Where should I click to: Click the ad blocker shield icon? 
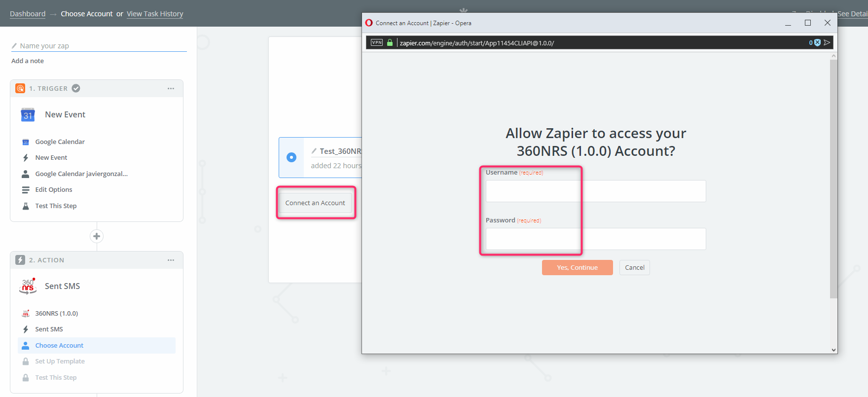[x=817, y=43]
